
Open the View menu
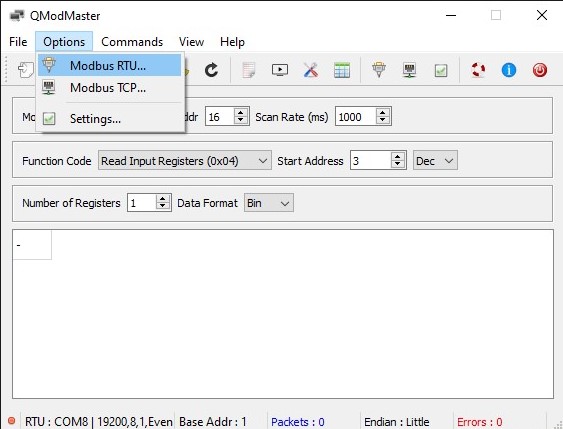[191, 42]
